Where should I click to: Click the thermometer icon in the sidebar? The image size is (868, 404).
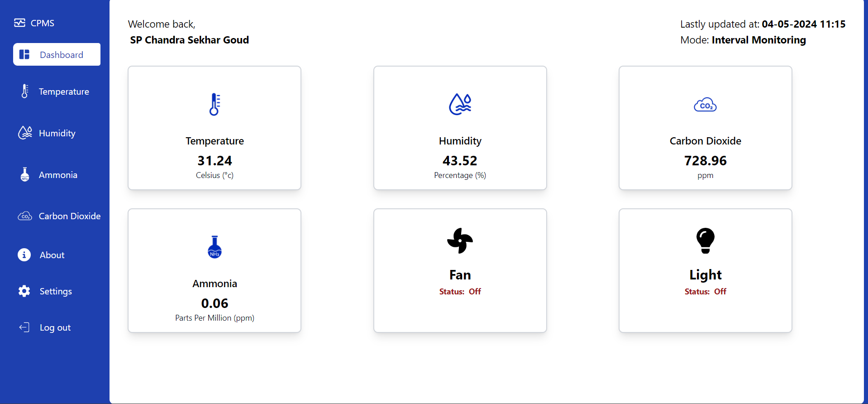point(25,91)
